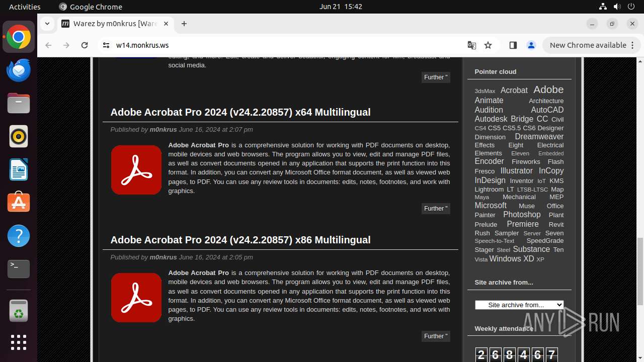View site information icon in address bar
This screenshot has width=644, height=362.
[106, 45]
